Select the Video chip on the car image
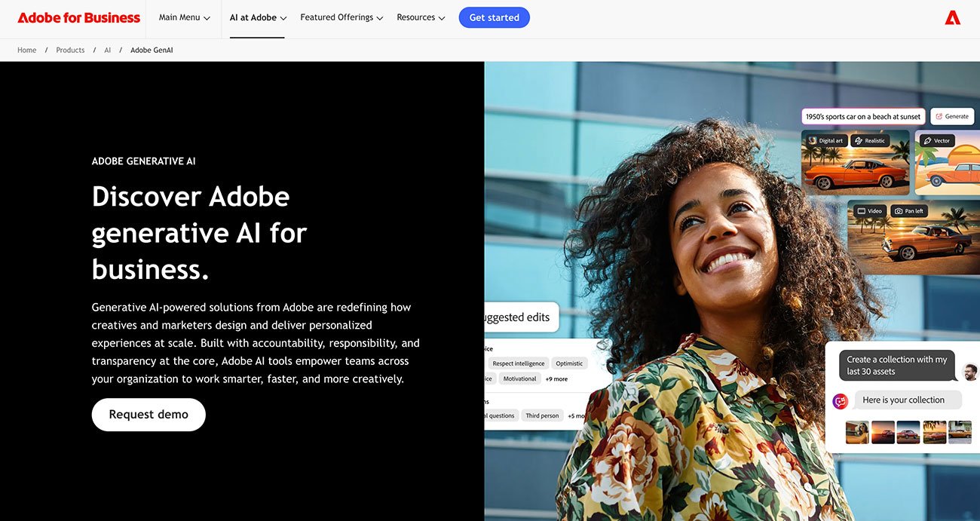This screenshot has height=521, width=980. point(870,211)
